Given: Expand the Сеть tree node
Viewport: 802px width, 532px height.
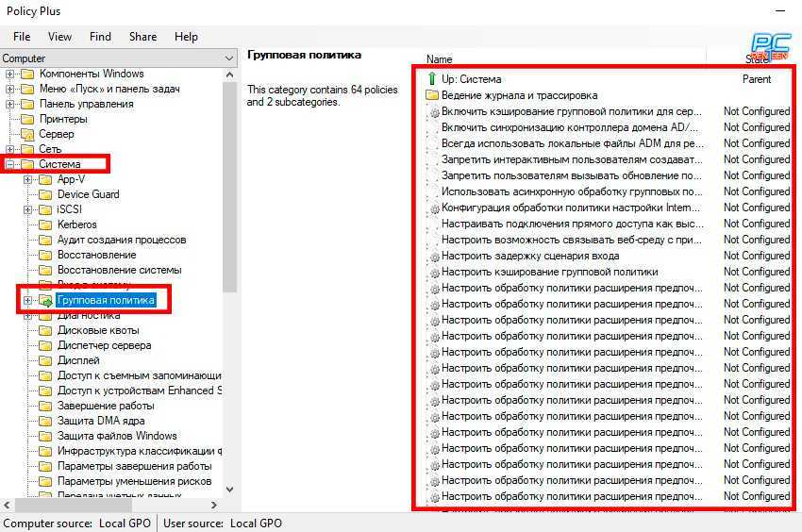Looking at the screenshot, I should pyautogui.click(x=9, y=149).
